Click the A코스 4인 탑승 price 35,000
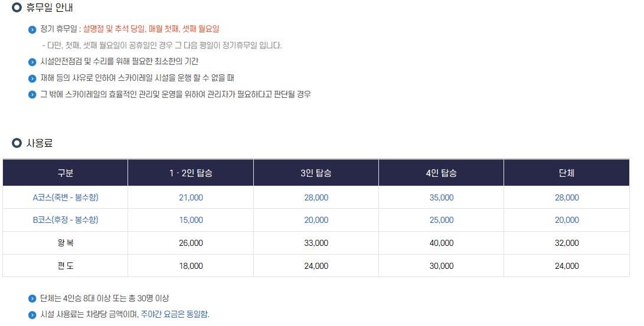The height and width of the screenshot is (326, 644). coord(442,197)
